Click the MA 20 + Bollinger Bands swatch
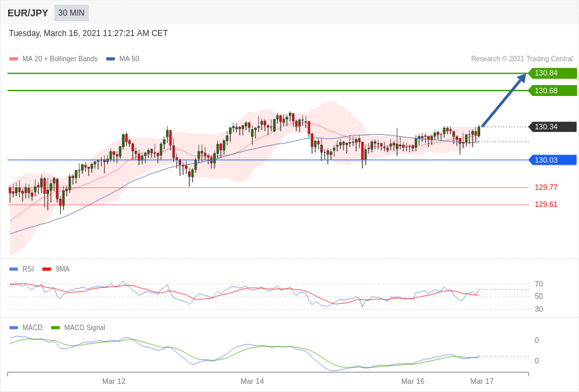 (x=14, y=59)
